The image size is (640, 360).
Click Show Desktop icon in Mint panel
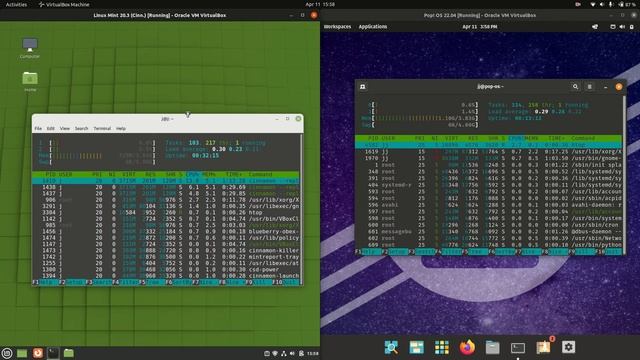tap(22, 353)
